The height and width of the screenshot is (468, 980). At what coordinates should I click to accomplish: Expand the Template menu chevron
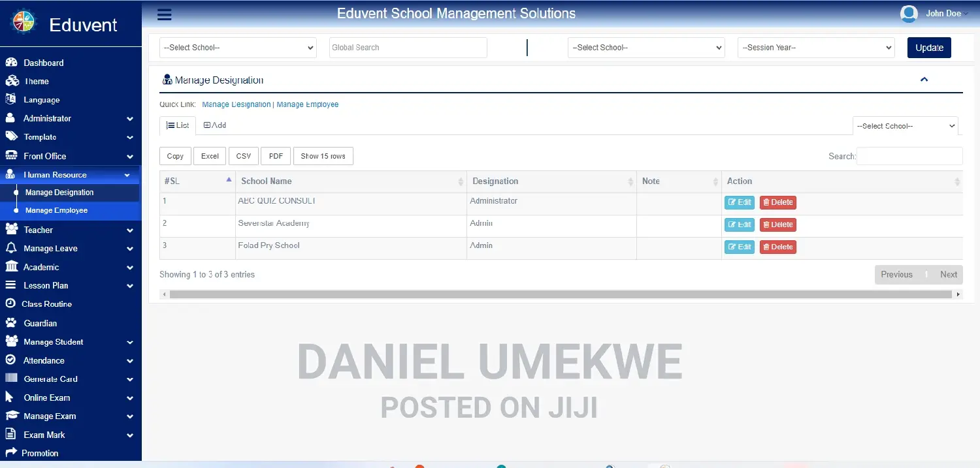[130, 138]
